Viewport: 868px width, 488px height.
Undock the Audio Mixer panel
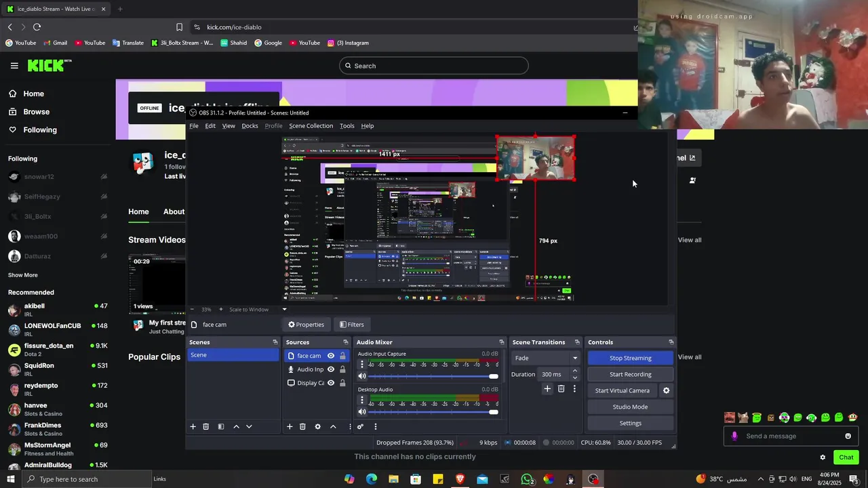pyautogui.click(x=501, y=342)
